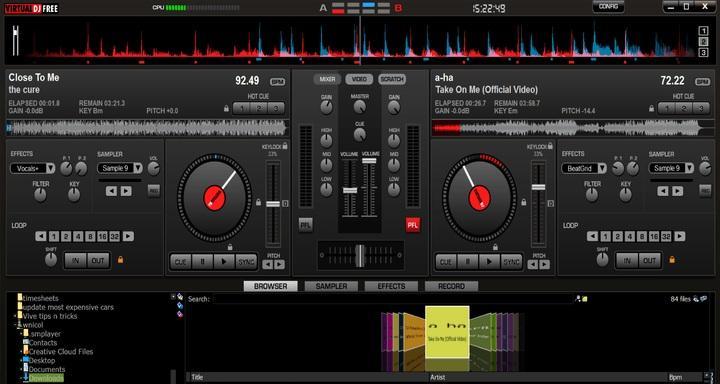Open the EFFECTS tab

tap(391, 286)
